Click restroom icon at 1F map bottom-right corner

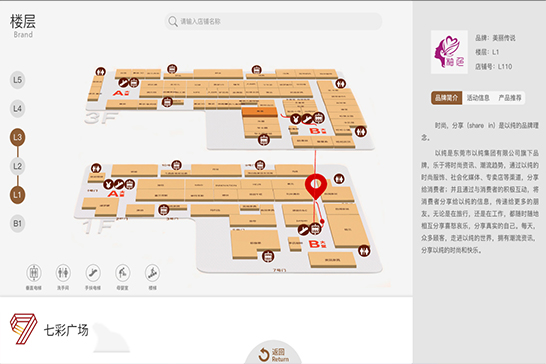pos(364,251)
